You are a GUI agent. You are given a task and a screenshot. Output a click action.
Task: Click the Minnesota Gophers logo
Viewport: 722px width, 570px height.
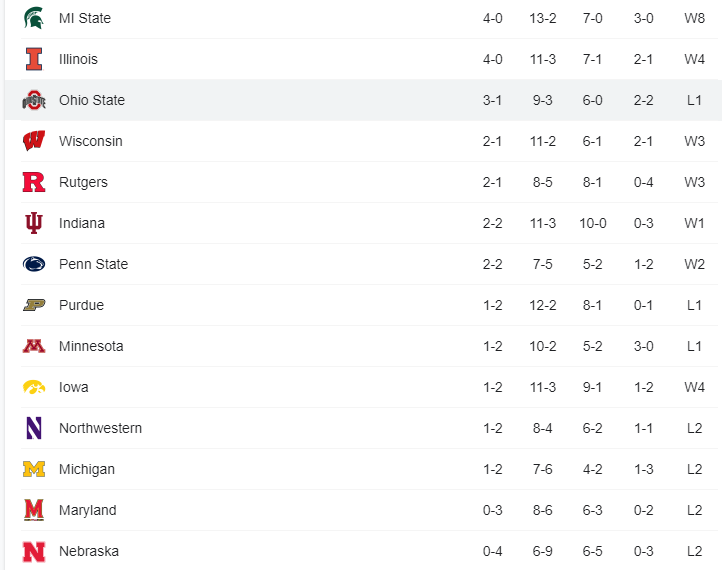34,346
